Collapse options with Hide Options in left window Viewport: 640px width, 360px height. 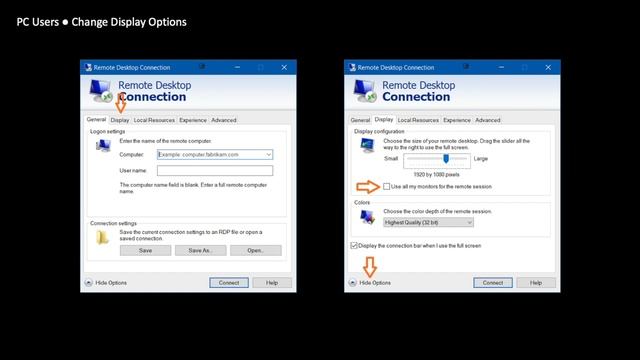click(x=111, y=282)
